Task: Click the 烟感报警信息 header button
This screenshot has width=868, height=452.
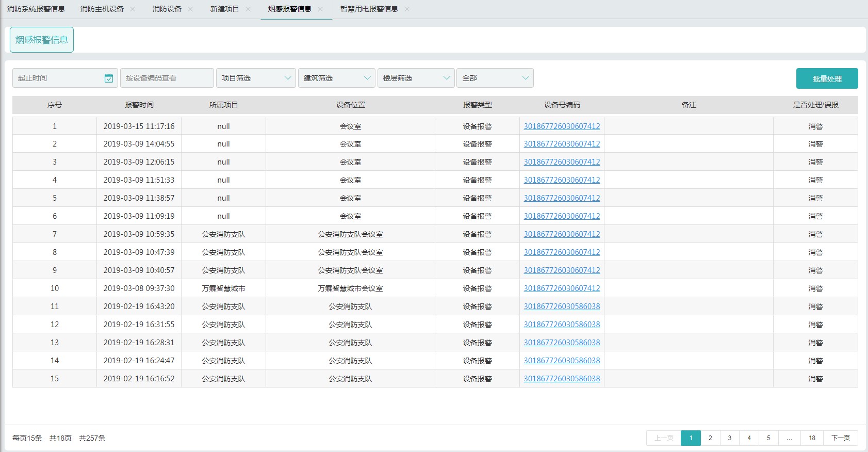Action: click(x=42, y=40)
